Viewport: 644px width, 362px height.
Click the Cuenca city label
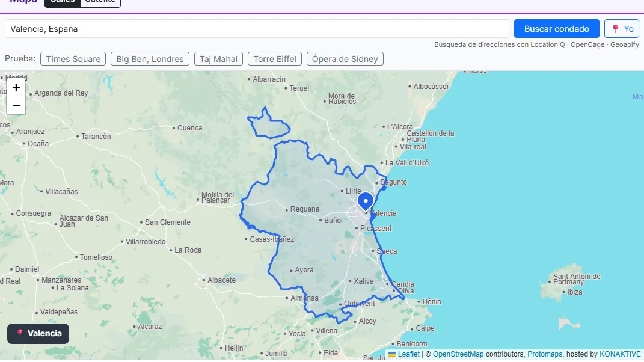(x=190, y=128)
